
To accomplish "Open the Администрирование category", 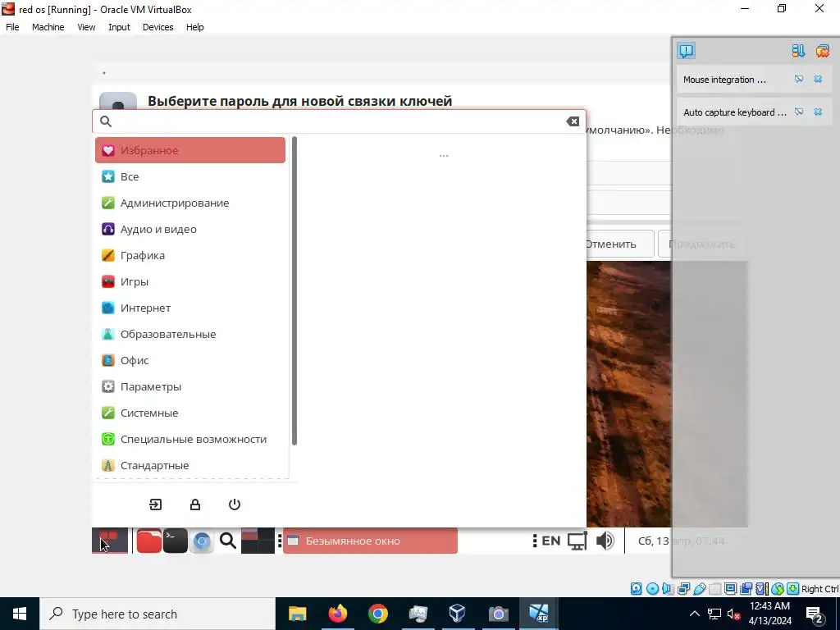I will click(x=190, y=203).
